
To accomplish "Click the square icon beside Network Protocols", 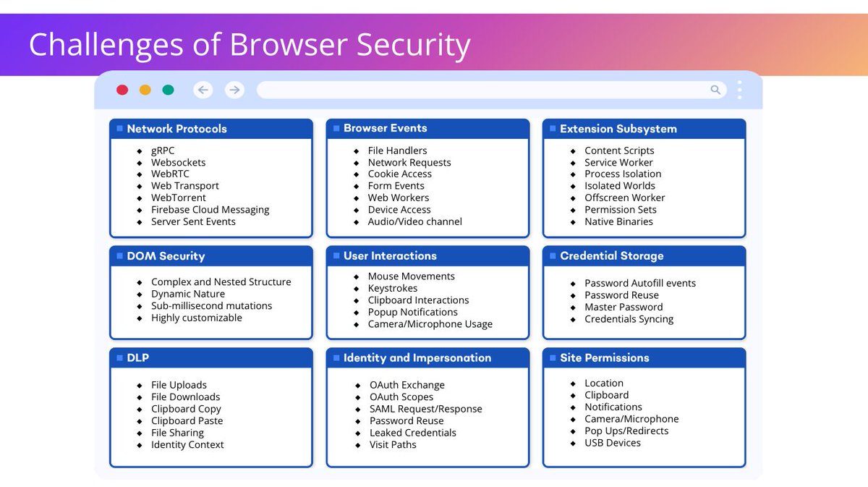I will click(119, 128).
